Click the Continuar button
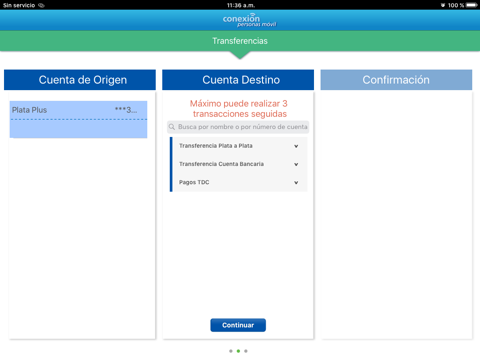 coord(238,325)
